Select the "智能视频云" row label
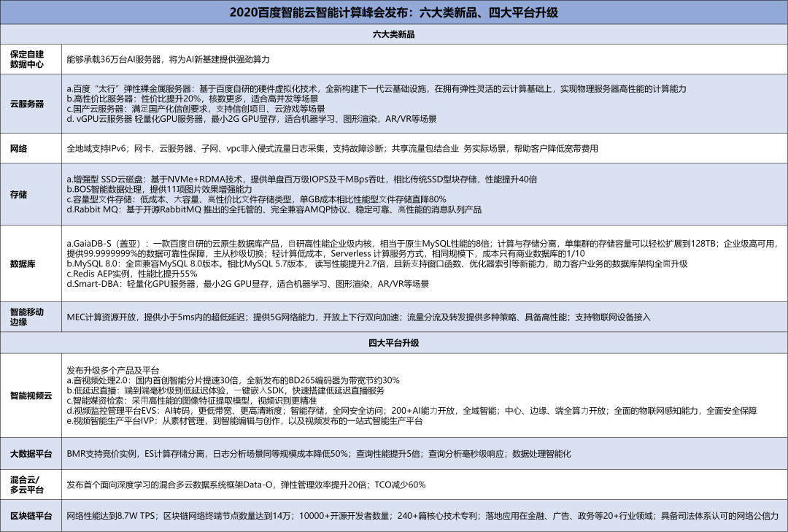Screen dimensions: 788x532 31,396
